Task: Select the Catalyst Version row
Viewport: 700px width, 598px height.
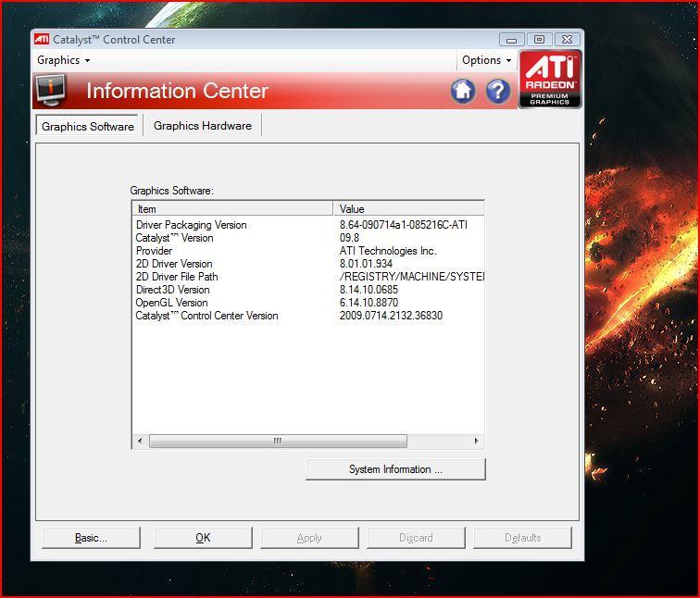Action: point(308,238)
